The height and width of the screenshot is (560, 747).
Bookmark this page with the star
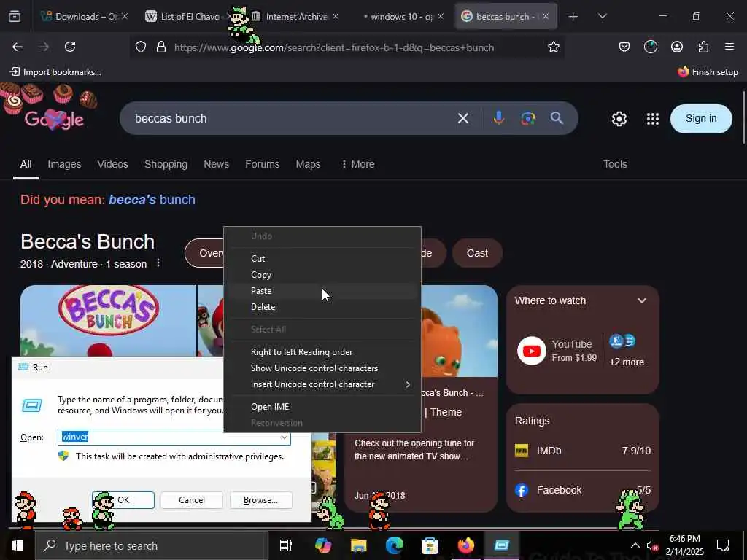click(553, 47)
